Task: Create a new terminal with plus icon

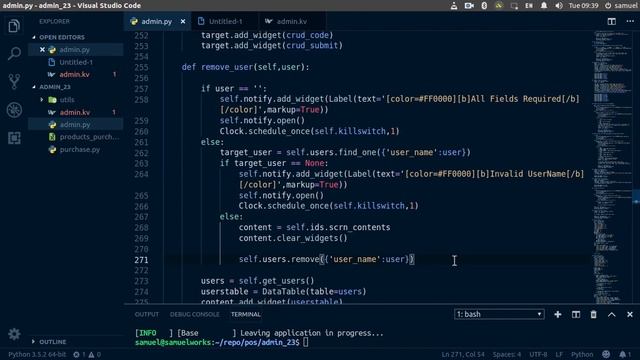Action: click(x=558, y=314)
